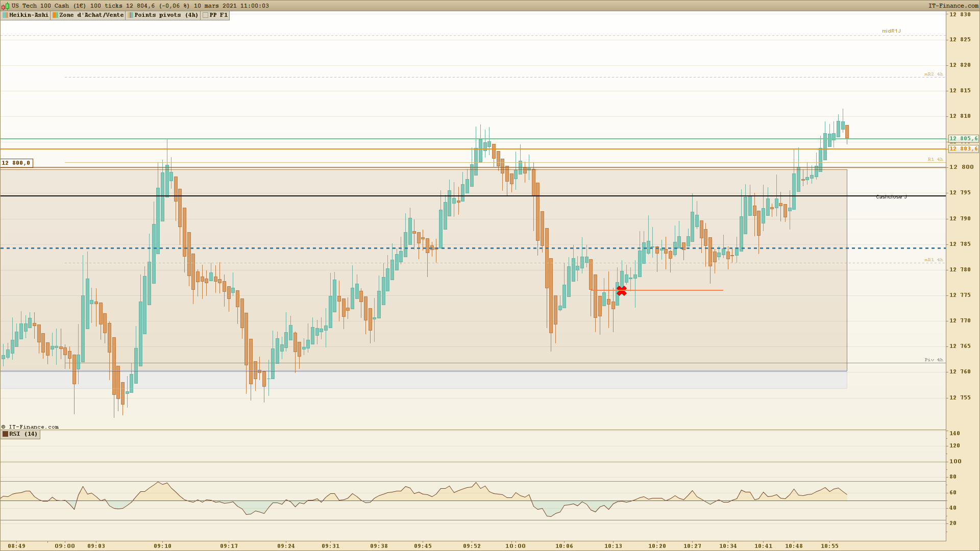Open the Heikin-Ashi indicator label
980x551 pixels.
(29, 15)
